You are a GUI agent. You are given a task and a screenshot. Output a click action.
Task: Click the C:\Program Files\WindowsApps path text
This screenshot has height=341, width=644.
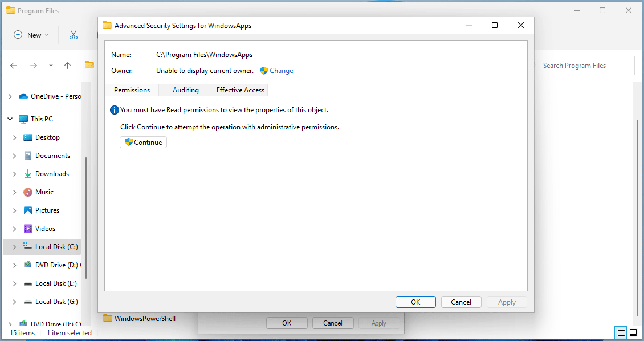[204, 55]
